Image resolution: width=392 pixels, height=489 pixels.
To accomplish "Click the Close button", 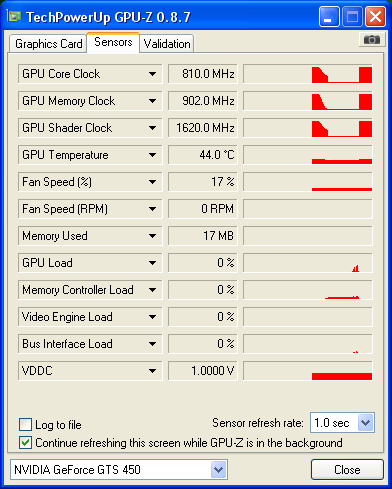I will pyautogui.click(x=347, y=470).
